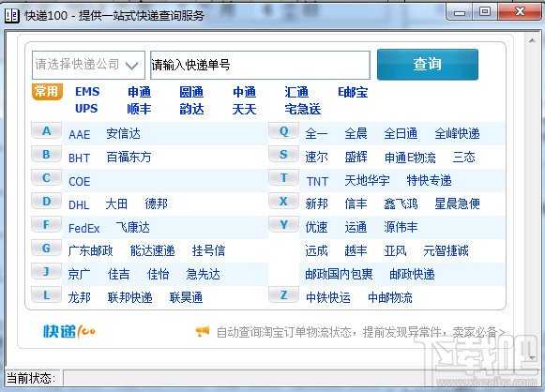Select 百福东方 courier
This screenshot has width=545, height=392.
(129, 157)
